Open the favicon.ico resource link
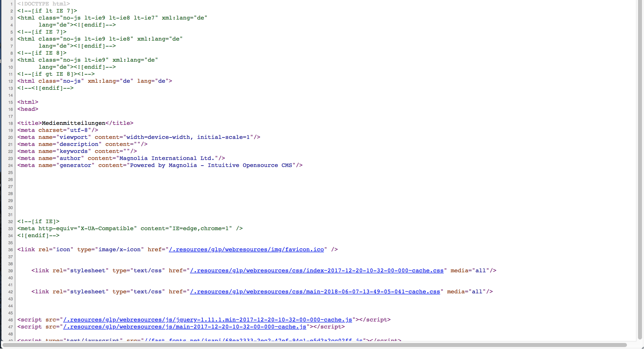This screenshot has height=349, width=644. click(246, 249)
